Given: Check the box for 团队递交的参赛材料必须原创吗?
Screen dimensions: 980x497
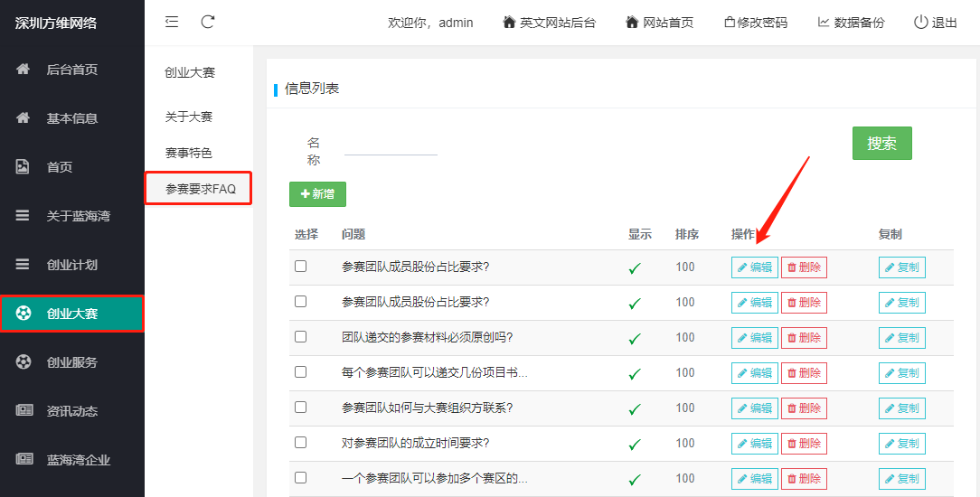Looking at the screenshot, I should 301,337.
